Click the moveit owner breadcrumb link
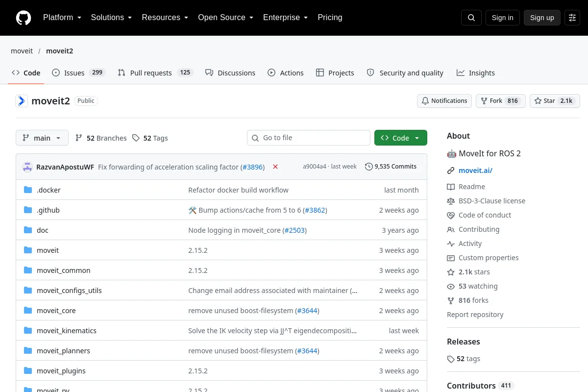The image size is (588, 392). point(22,51)
